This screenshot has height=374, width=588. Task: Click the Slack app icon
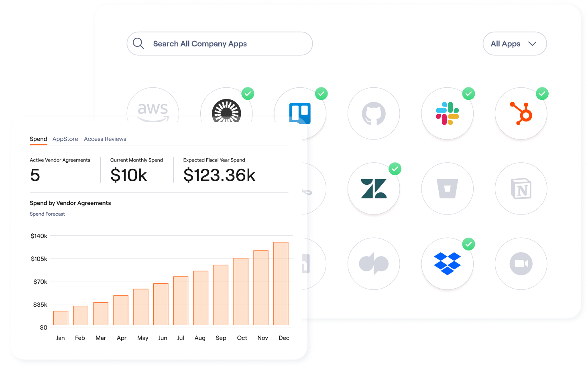(447, 113)
